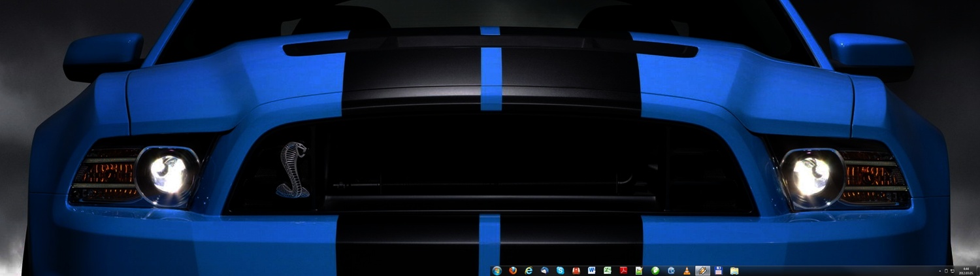Screen dimensions: 980x276
Task: Open Adobe Acrobat Reader from the taskbar
Action: coord(623,271)
